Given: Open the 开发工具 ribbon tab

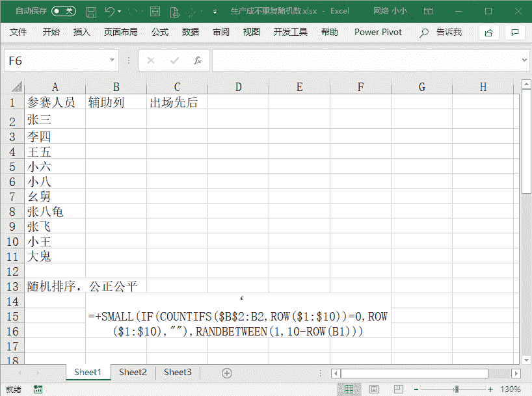Looking at the screenshot, I should 291,33.
